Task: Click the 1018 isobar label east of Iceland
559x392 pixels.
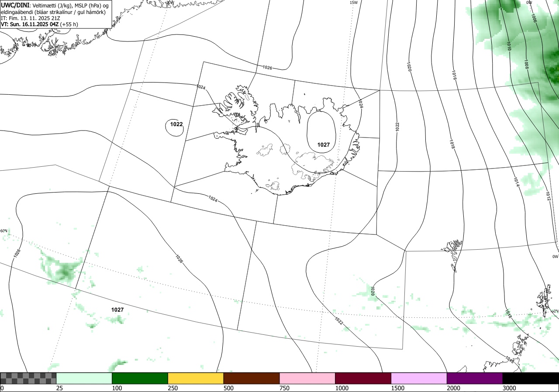Action: [452, 144]
